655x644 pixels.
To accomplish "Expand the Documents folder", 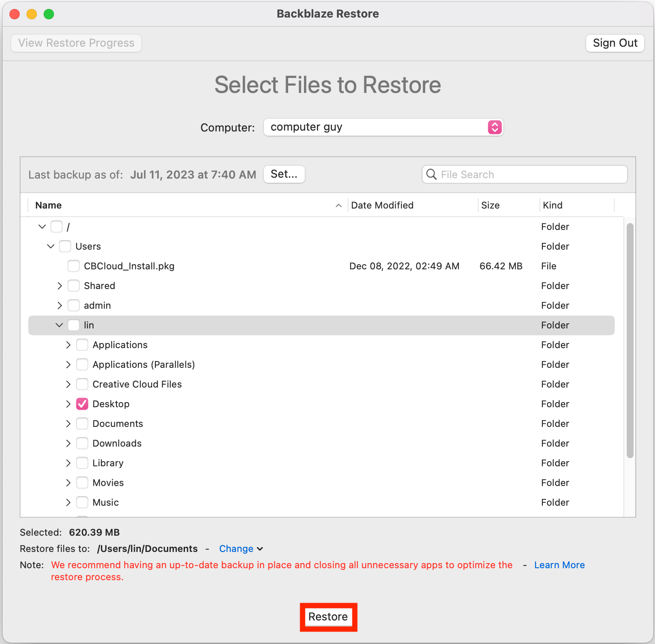I will click(68, 423).
